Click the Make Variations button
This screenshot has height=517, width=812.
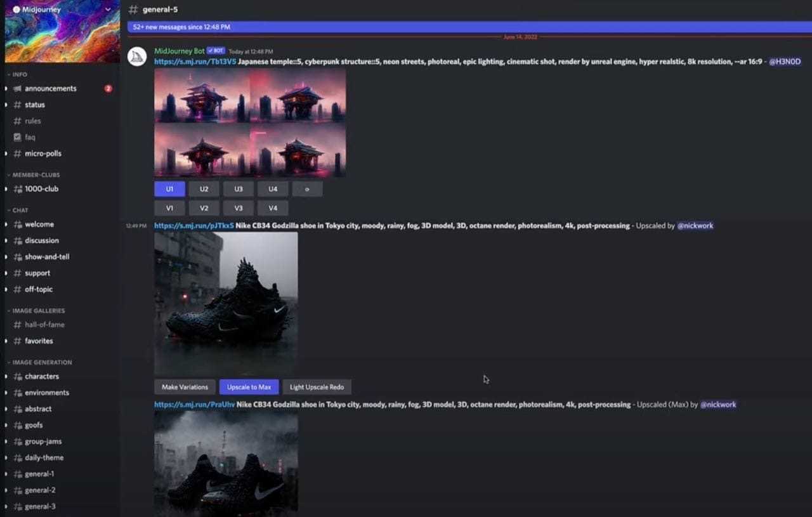tap(185, 387)
